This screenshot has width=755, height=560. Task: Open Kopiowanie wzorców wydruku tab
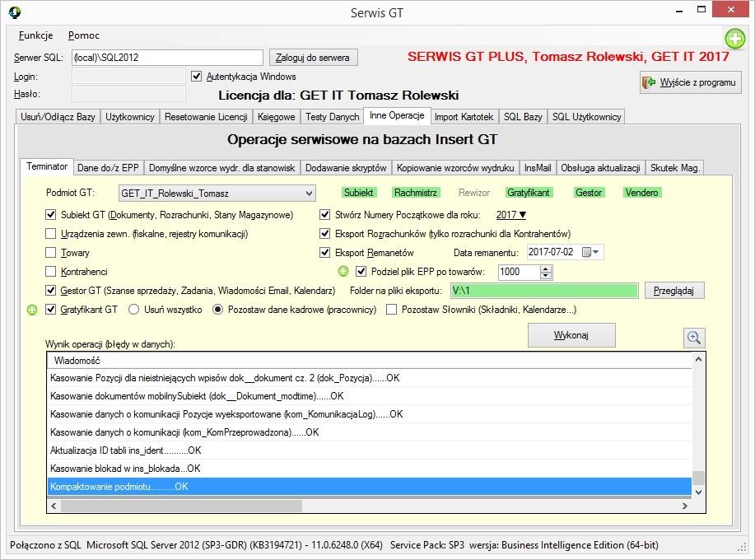pyautogui.click(x=455, y=167)
